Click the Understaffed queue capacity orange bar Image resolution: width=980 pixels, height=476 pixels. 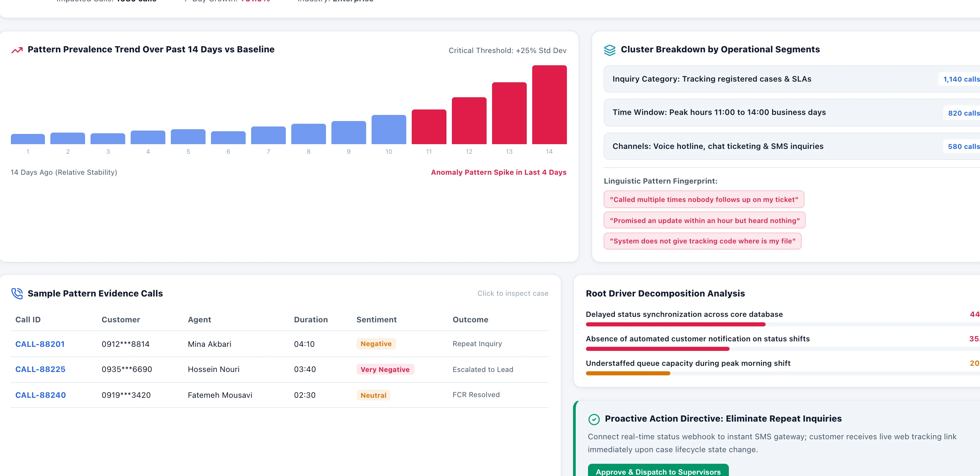click(628, 373)
